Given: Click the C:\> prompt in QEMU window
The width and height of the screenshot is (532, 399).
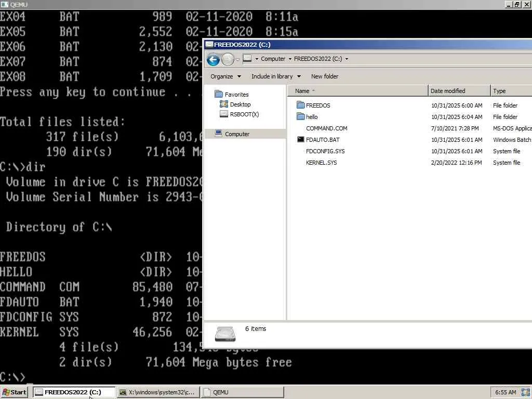Looking at the screenshot, I should (12, 377).
